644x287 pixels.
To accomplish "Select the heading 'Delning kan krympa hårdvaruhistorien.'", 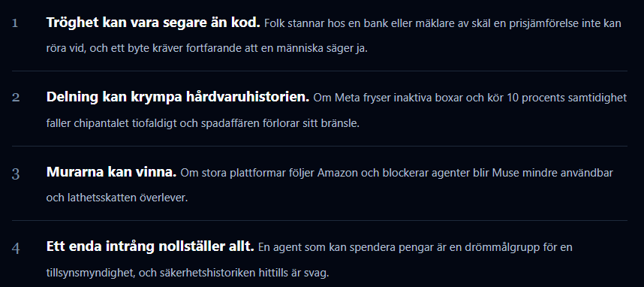I will [x=178, y=98].
